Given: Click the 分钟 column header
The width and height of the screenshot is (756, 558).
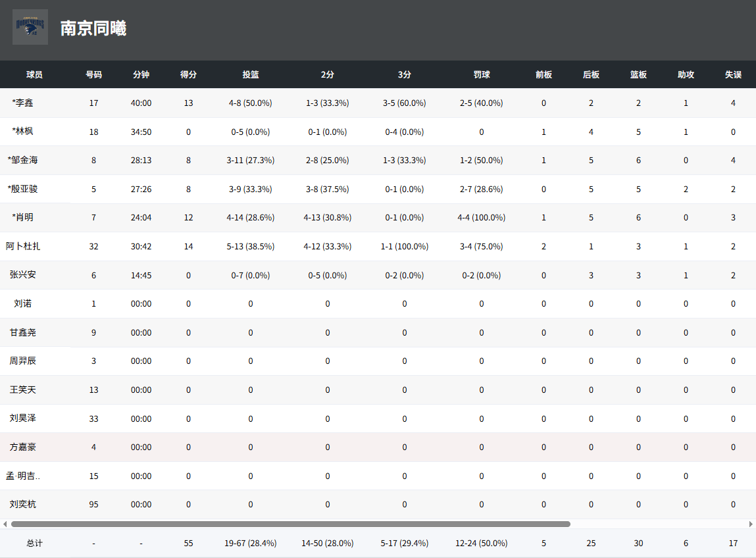Looking at the screenshot, I should tap(141, 74).
